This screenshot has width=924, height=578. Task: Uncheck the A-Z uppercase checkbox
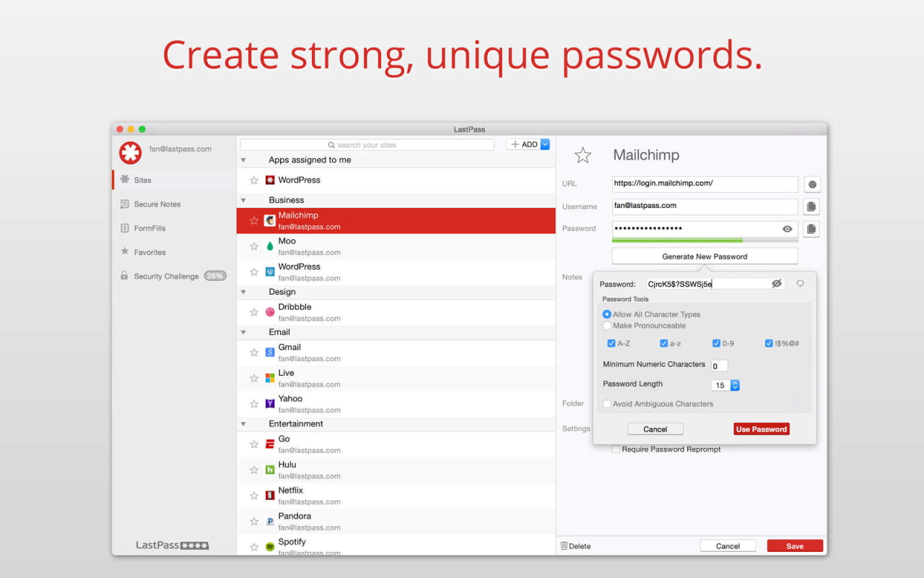[611, 343]
